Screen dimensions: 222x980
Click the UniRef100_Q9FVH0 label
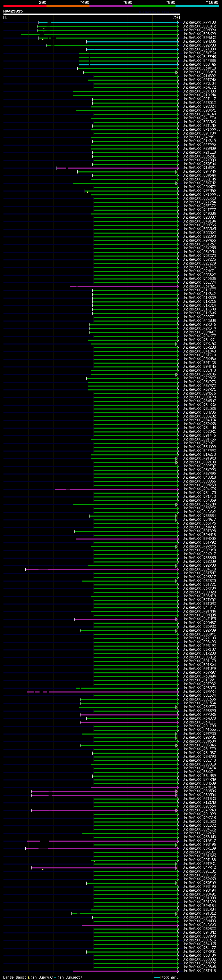point(199,171)
